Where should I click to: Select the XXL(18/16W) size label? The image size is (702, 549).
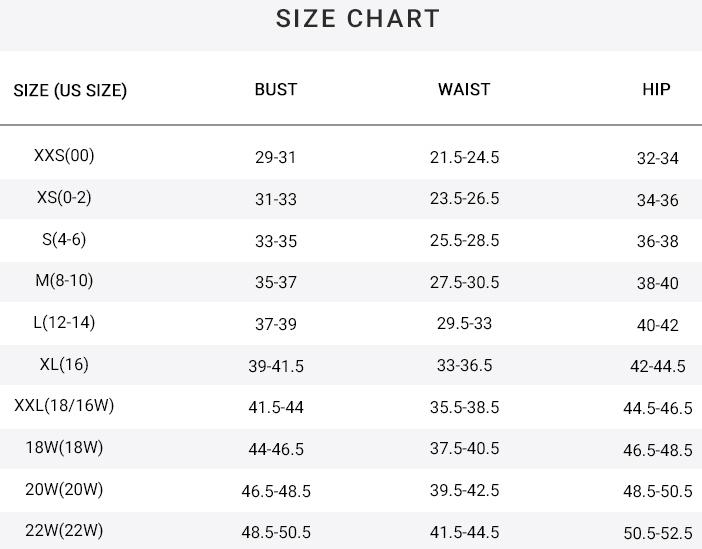(64, 405)
